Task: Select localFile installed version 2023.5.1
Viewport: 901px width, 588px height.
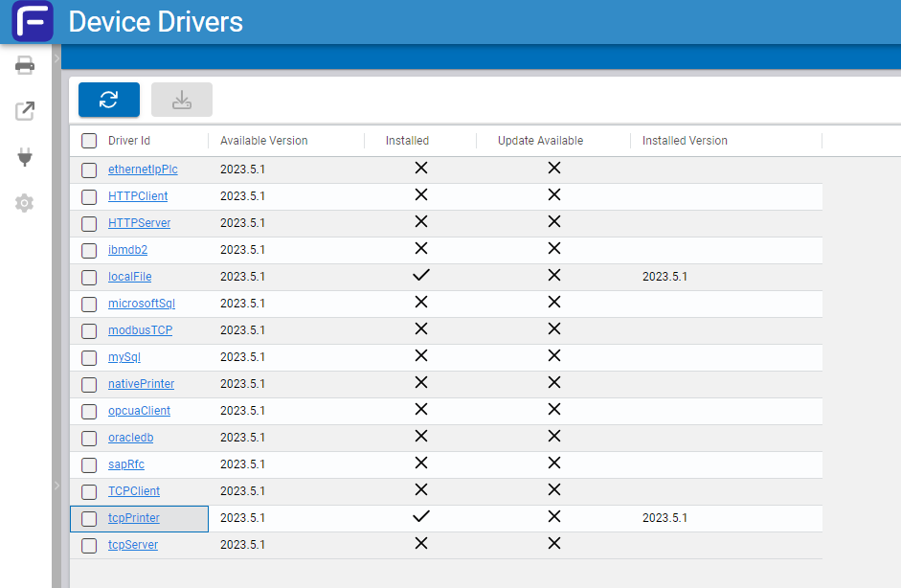Action: click(x=664, y=277)
